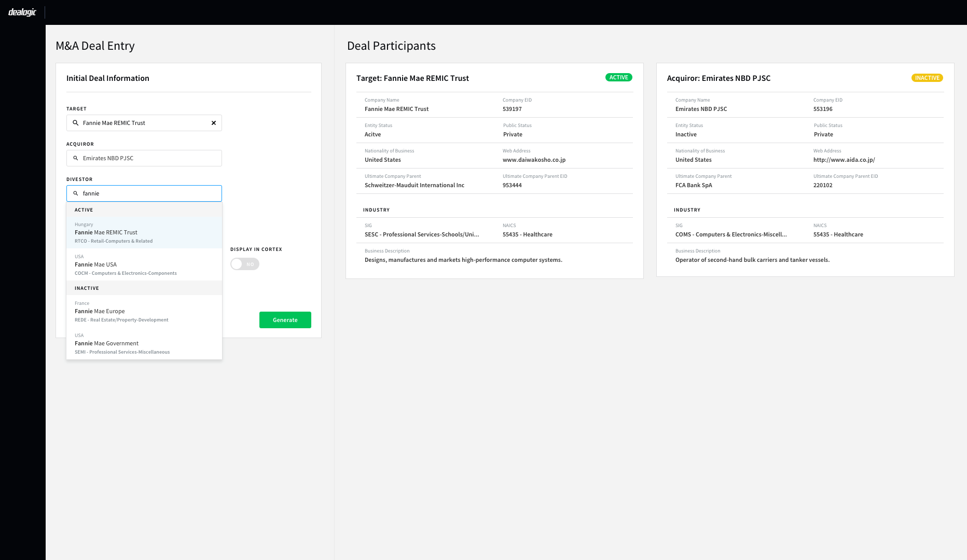Click the yellow INACTIVE status badge
Viewport: 967px width, 560px height.
click(927, 78)
